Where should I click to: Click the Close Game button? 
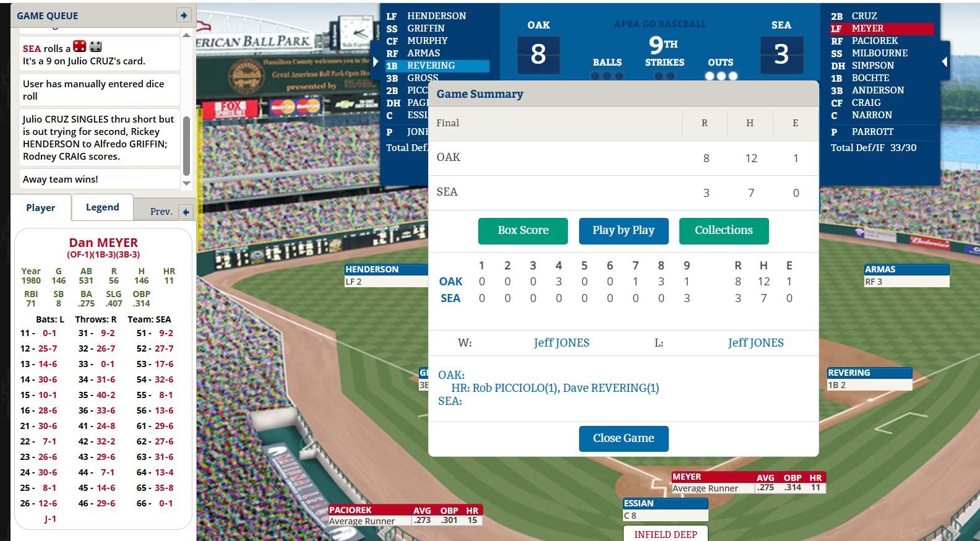[x=624, y=438]
